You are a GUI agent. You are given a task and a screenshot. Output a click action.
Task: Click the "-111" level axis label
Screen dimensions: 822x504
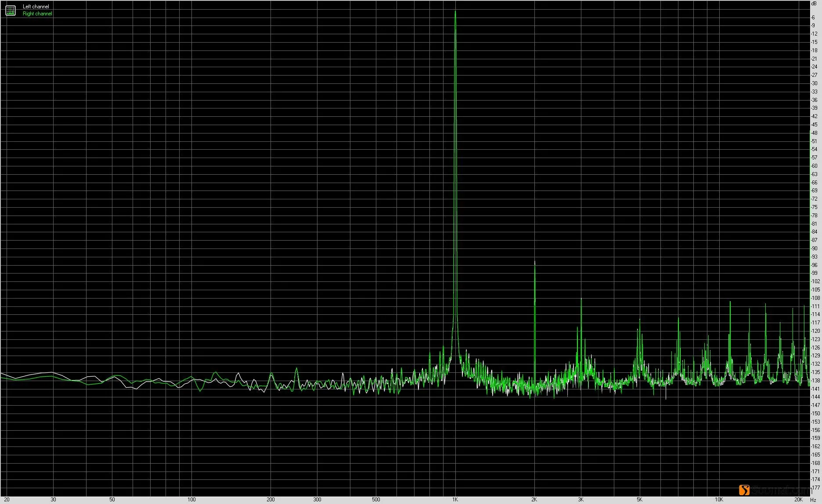(x=815, y=306)
